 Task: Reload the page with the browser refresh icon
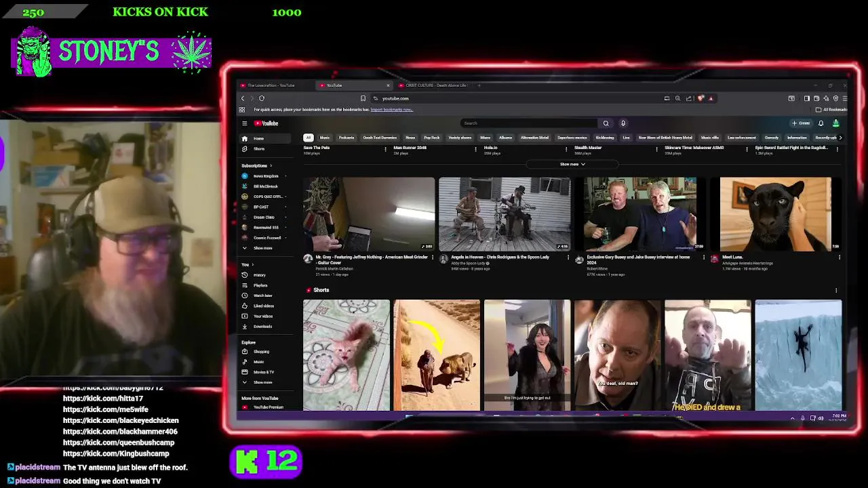click(x=262, y=98)
